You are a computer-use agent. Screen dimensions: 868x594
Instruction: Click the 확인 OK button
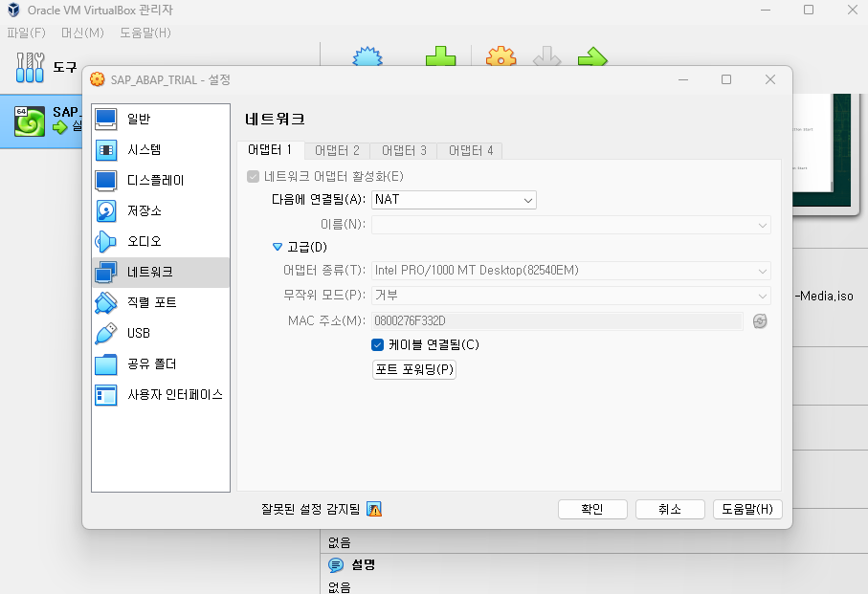[592, 509]
